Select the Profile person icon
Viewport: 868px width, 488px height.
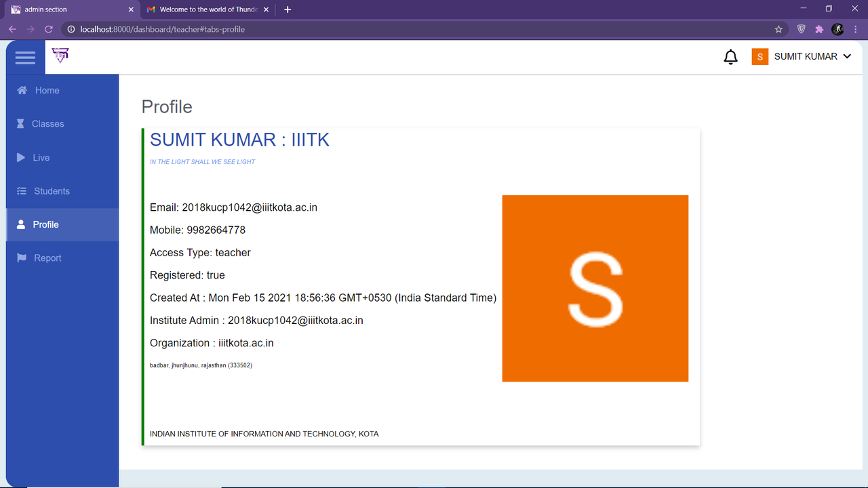click(x=21, y=224)
